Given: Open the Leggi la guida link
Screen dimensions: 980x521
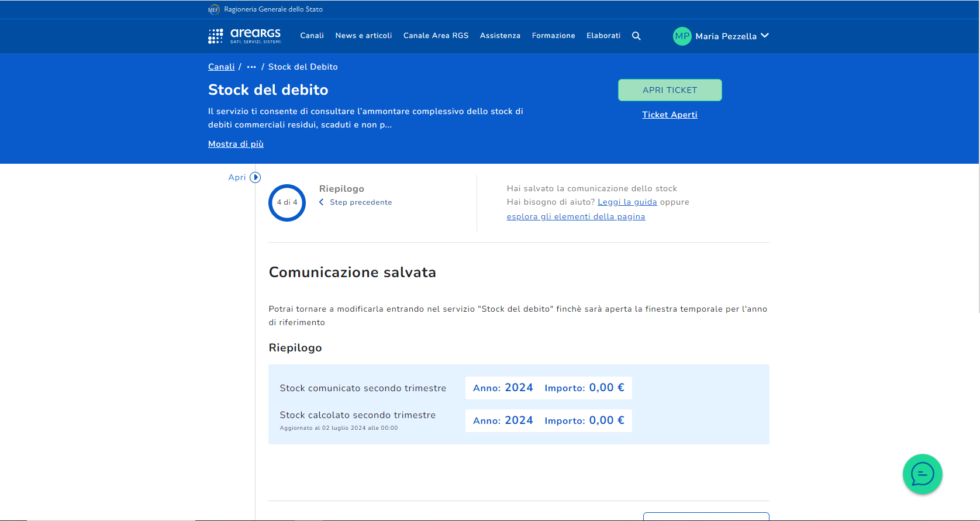Looking at the screenshot, I should click(627, 202).
